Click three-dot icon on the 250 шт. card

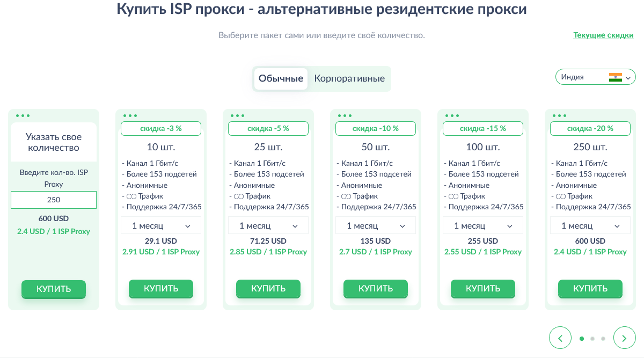pyautogui.click(x=559, y=115)
